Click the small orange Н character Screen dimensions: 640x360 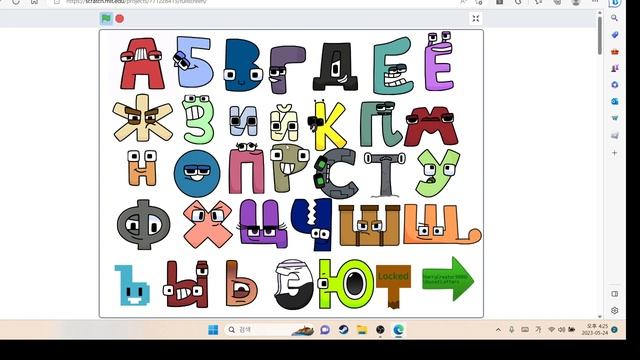click(x=142, y=168)
